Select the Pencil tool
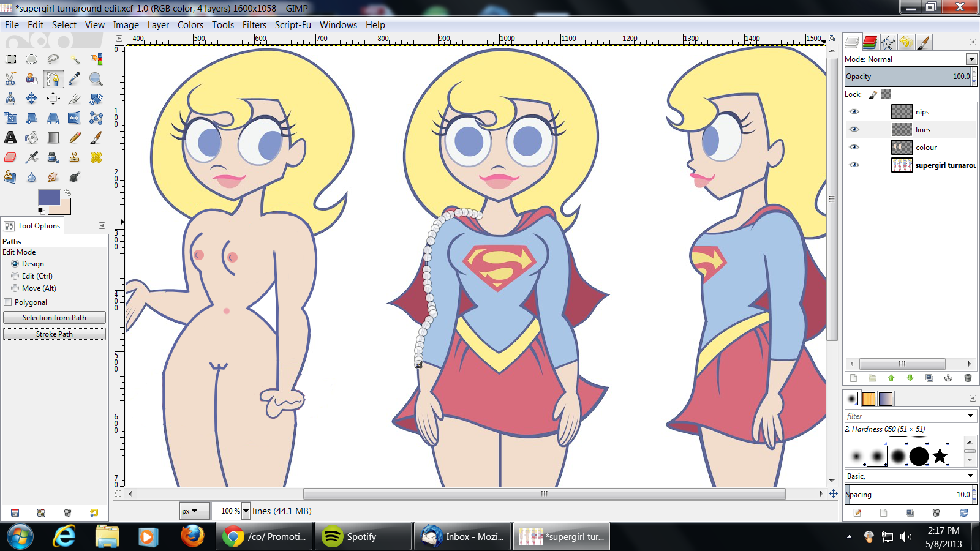 75,138
